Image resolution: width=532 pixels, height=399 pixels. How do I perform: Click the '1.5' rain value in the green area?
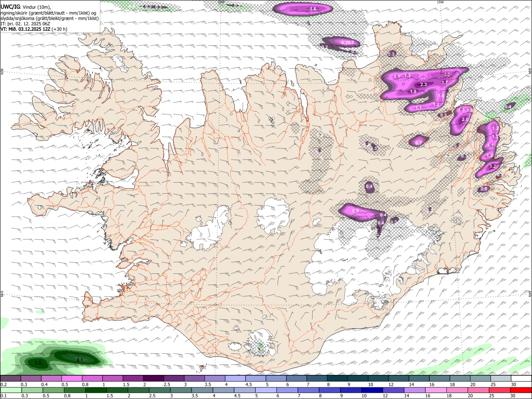38,363
